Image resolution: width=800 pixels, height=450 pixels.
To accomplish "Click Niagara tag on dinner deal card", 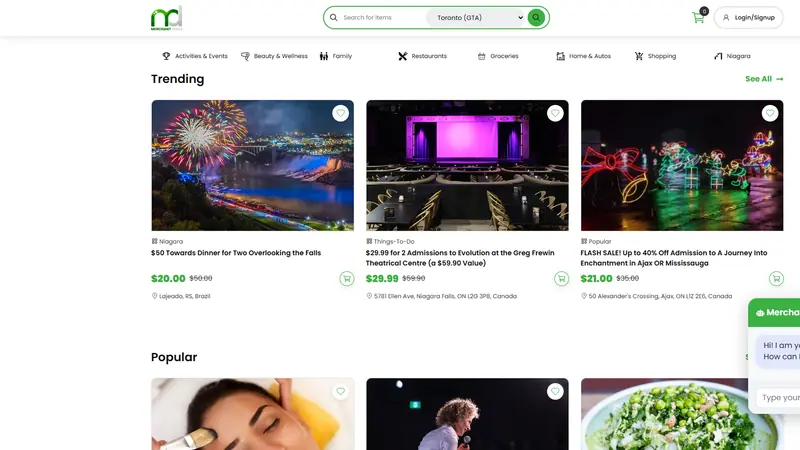I will 167,241.
